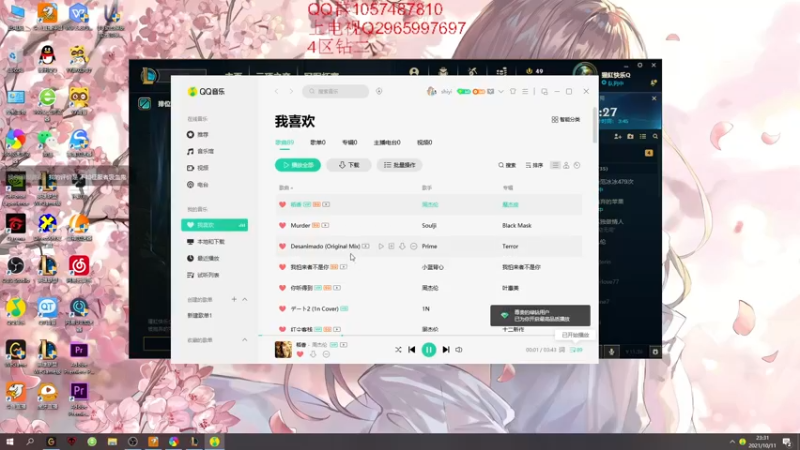Open the user avatar profile in QQ Music
Screen dimensions: 800x450
(x=432, y=91)
